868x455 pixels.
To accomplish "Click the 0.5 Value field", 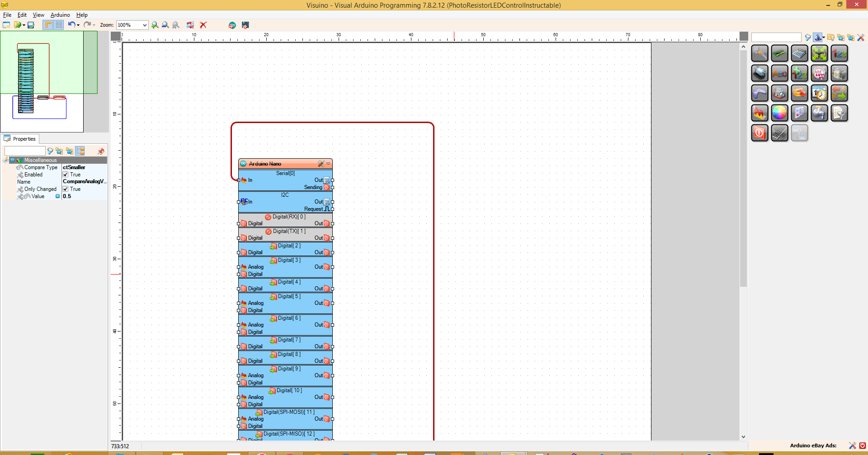I will pos(84,196).
